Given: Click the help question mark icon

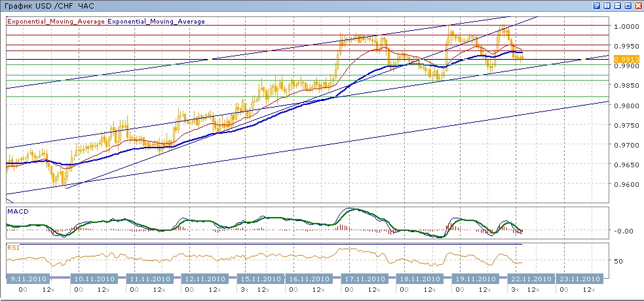Looking at the screenshot, I should pyautogui.click(x=596, y=5).
